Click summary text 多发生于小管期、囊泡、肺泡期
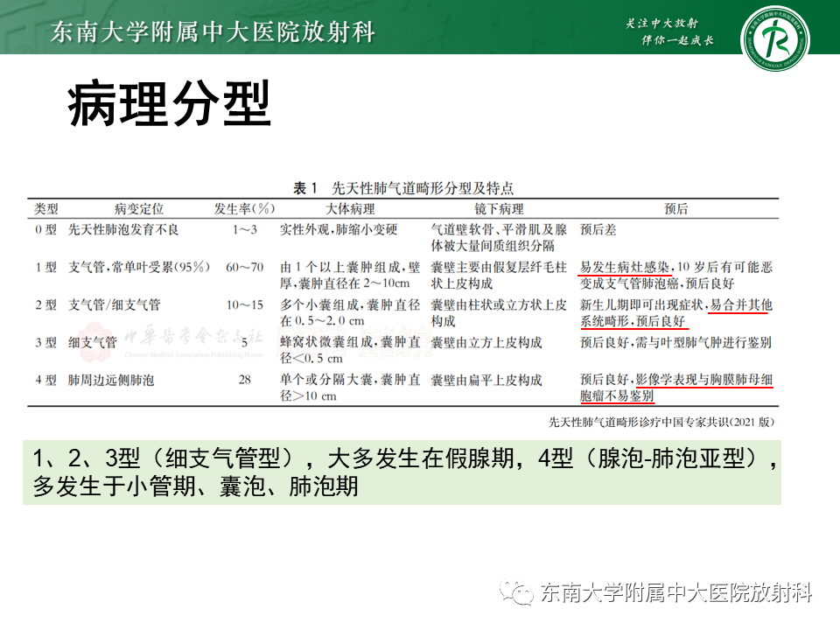The image size is (840, 630). (195, 486)
